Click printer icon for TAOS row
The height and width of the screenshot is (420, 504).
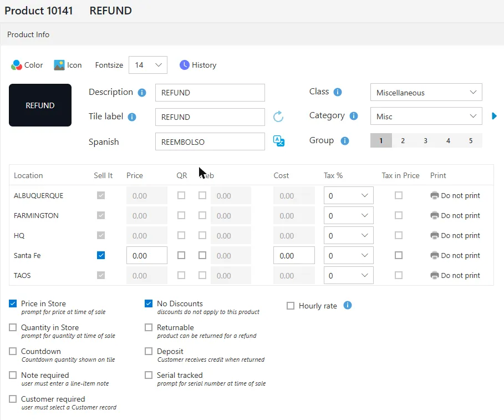[x=434, y=275]
